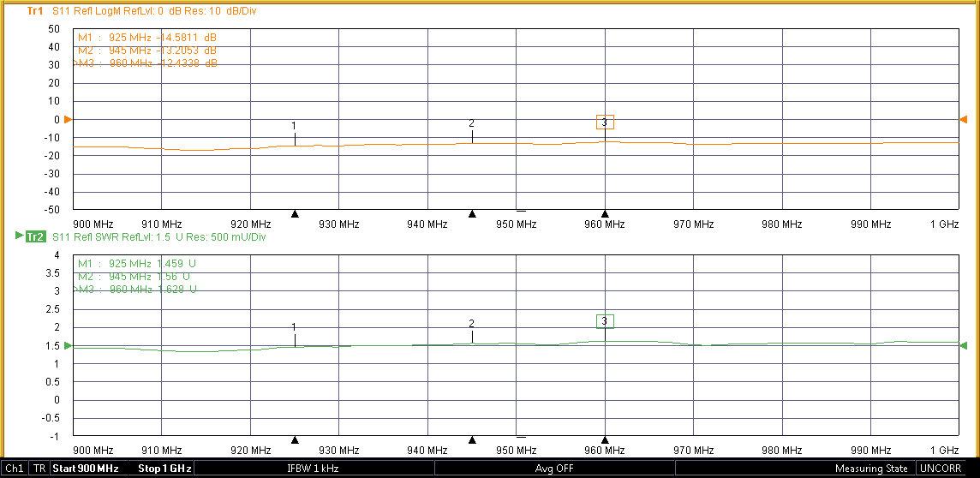Click the 1 GHz label under LogM graph
This screenshot has height=478, width=980.
(944, 224)
